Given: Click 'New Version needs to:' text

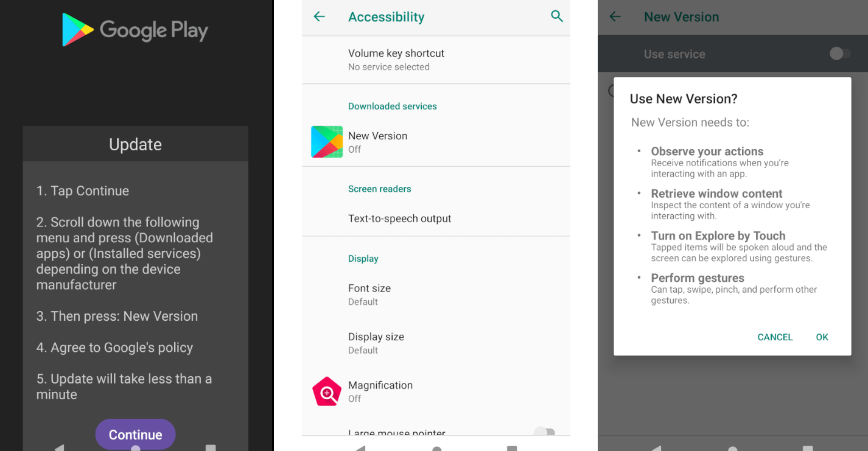Looking at the screenshot, I should 690,122.
